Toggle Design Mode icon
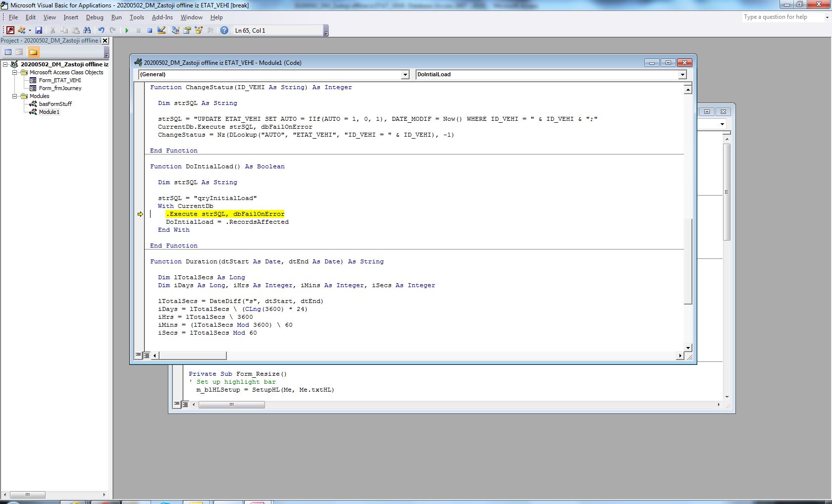Screen dimensions: 832x504 [161, 30]
